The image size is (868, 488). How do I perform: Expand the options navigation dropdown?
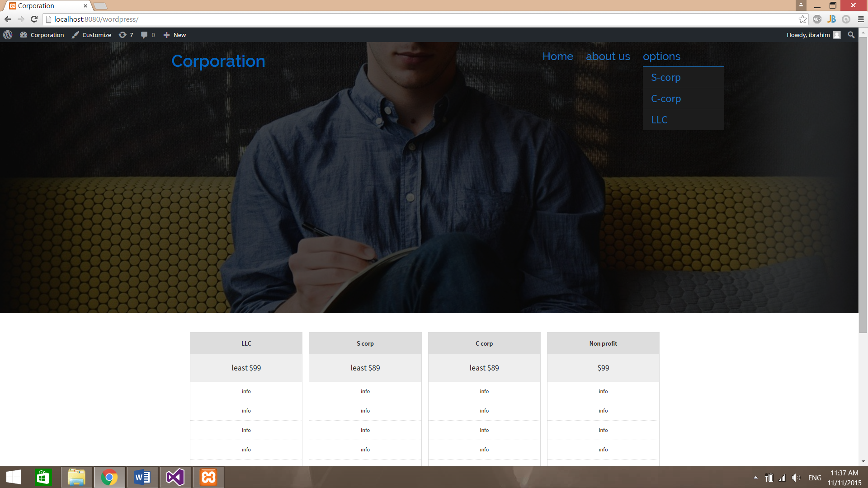(661, 56)
